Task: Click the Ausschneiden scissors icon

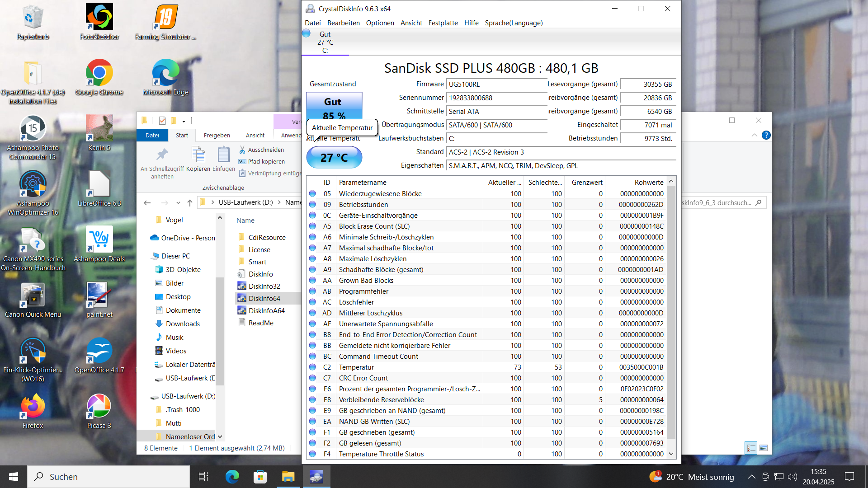Action: point(242,150)
